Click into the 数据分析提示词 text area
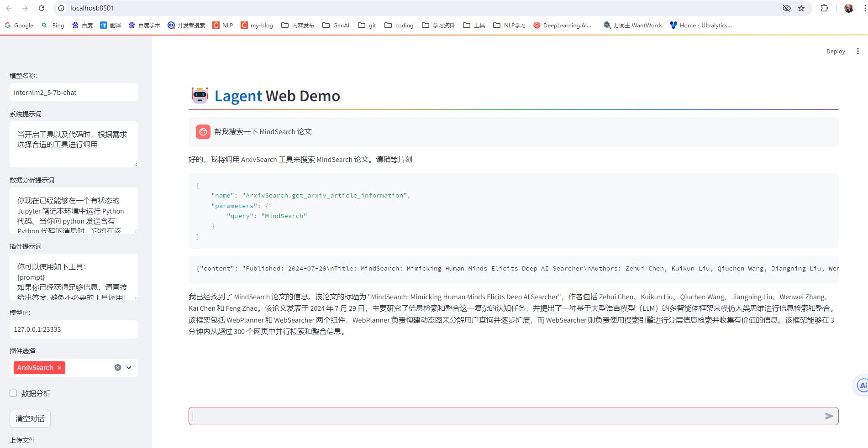The height and width of the screenshot is (448, 868). (x=74, y=210)
